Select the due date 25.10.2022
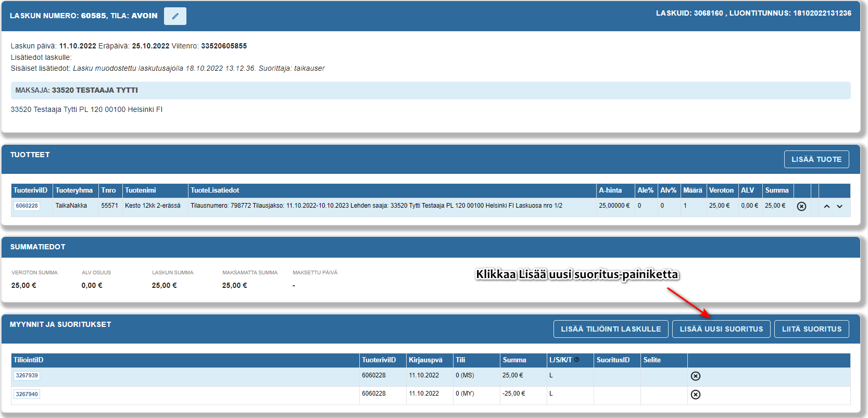The image size is (868, 418). pos(150,46)
